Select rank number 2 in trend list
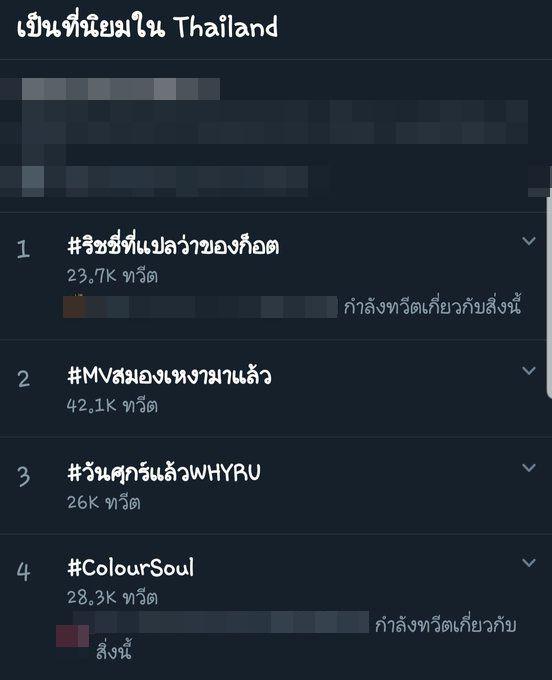 (23, 379)
